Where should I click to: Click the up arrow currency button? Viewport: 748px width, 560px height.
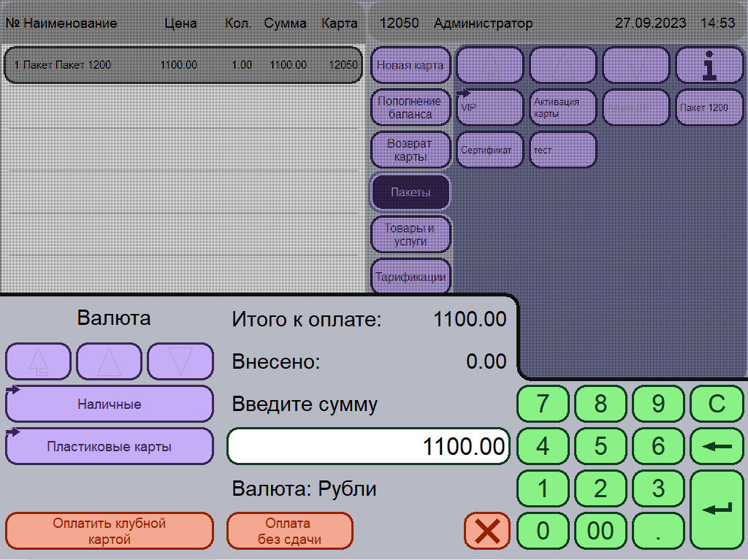pyautogui.click(x=110, y=361)
